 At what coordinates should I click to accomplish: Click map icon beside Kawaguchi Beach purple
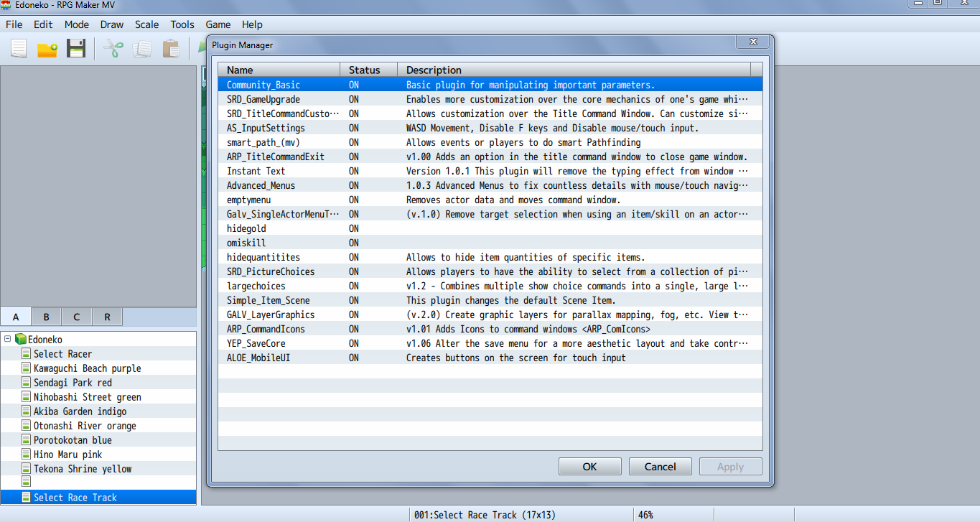pos(26,368)
